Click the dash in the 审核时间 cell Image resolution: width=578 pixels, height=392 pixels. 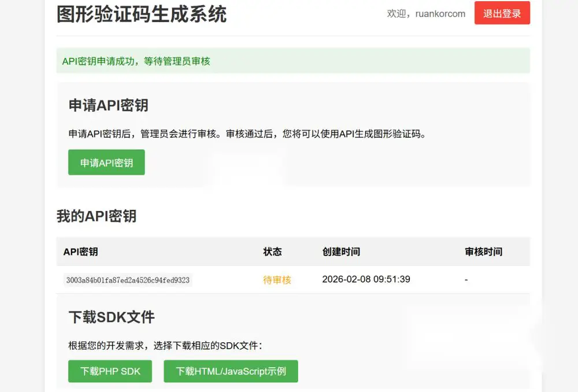(466, 280)
